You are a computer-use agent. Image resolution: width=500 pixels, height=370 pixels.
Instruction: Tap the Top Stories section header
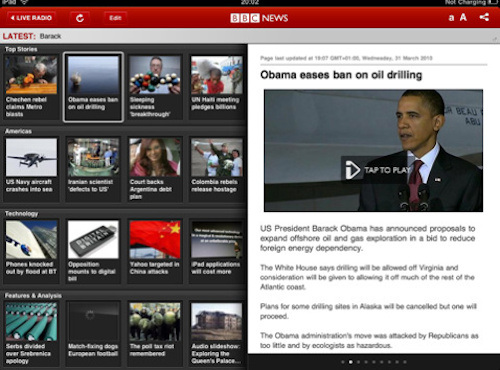click(x=21, y=49)
